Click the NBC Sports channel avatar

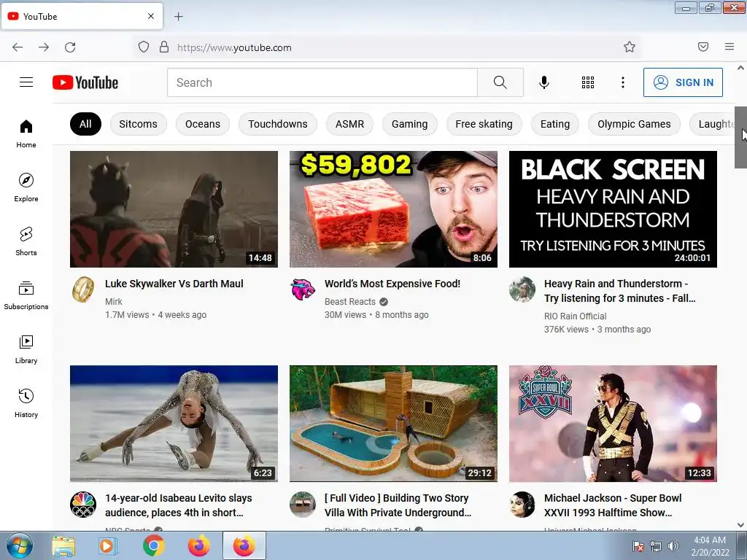[83, 505]
